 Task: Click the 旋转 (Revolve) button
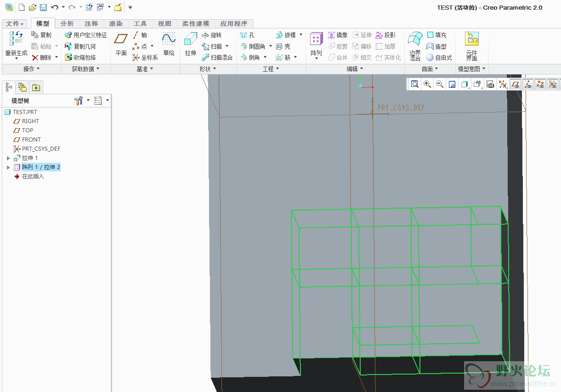click(212, 35)
